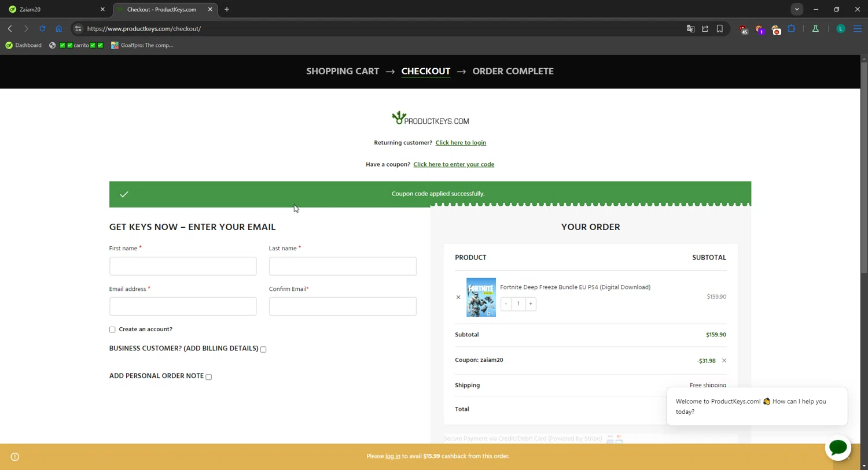
Task: Click the Email address field
Action: (x=183, y=306)
